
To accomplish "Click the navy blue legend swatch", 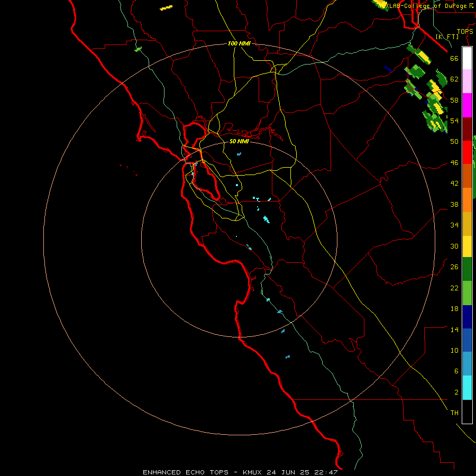I will 467,317.
